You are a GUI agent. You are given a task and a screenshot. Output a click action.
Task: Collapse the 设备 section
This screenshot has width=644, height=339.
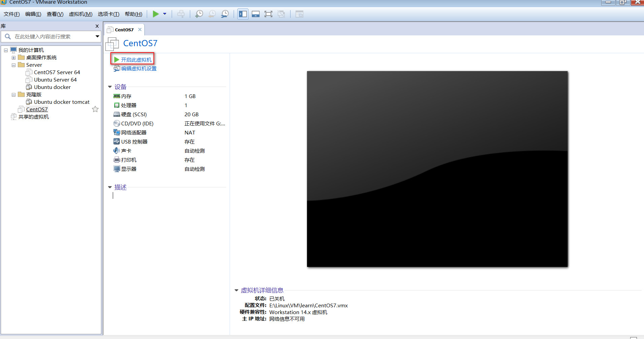tap(110, 87)
